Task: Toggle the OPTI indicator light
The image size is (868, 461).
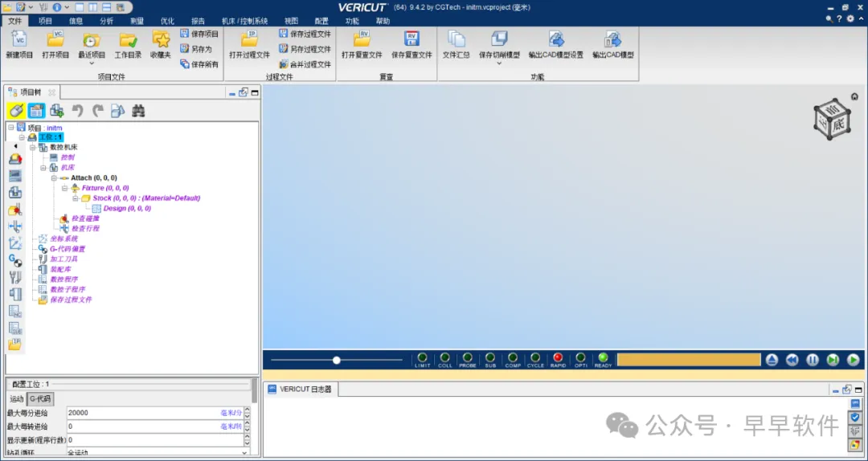Action: (x=581, y=357)
